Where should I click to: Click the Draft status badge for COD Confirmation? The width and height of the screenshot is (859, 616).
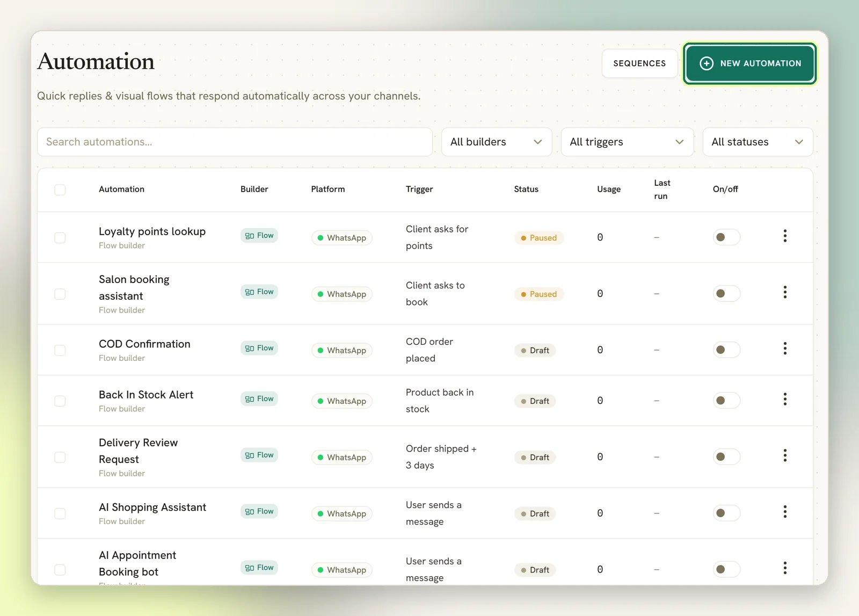pos(535,350)
